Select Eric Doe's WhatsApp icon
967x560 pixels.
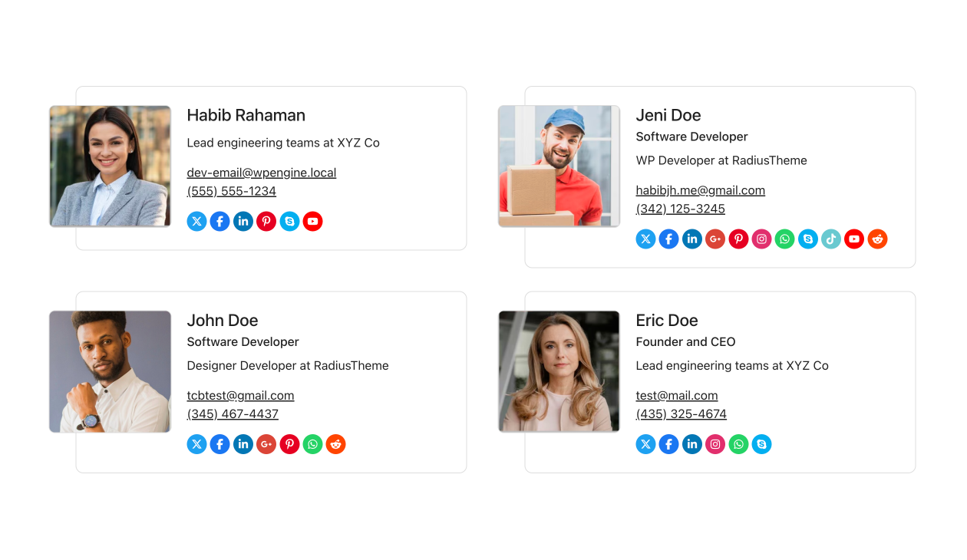click(738, 444)
